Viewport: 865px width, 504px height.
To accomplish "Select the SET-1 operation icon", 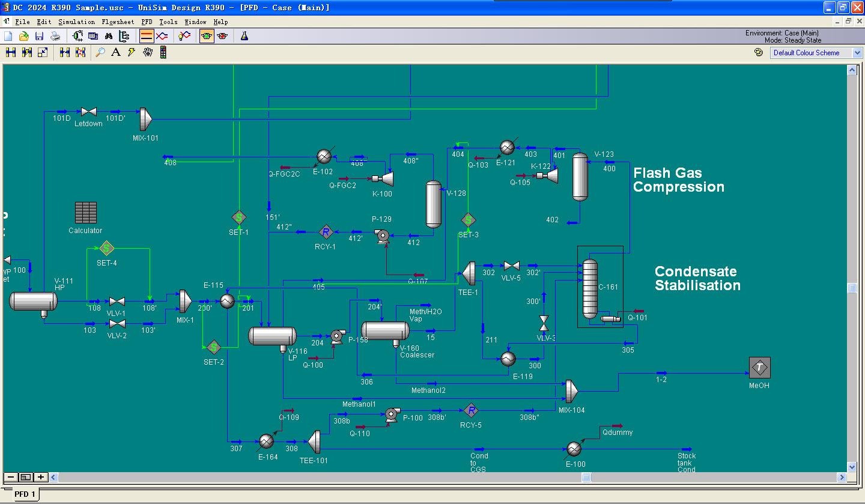I will 238,217.
